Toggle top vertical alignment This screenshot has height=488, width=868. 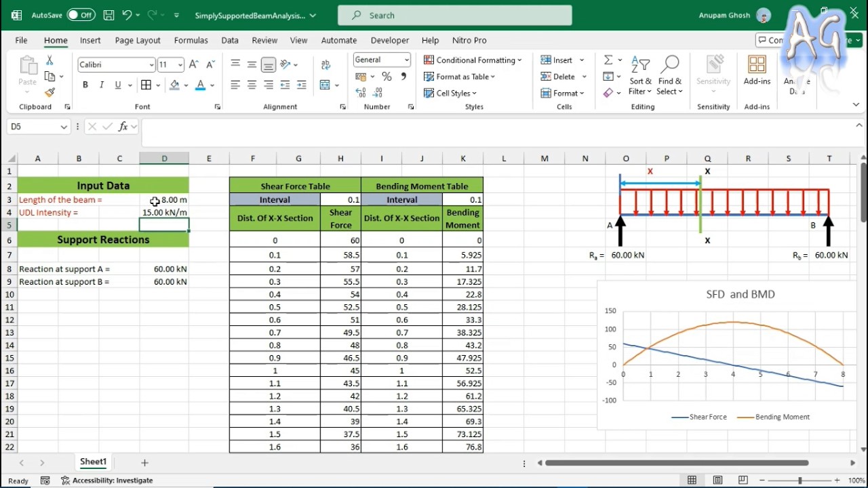point(235,64)
